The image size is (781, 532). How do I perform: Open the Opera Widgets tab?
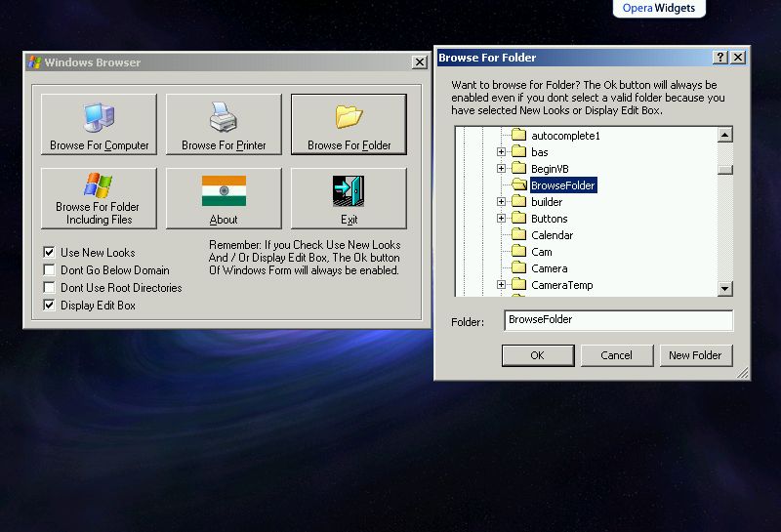click(x=658, y=9)
